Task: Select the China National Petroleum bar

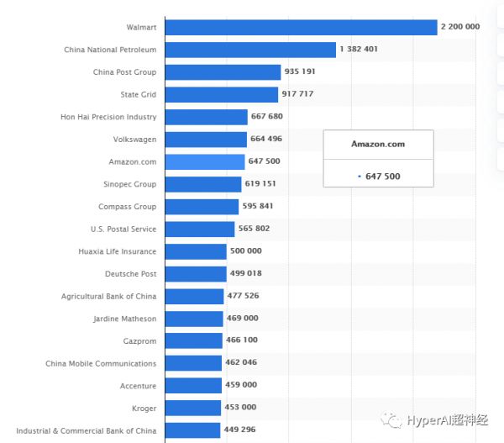Action: pos(250,50)
